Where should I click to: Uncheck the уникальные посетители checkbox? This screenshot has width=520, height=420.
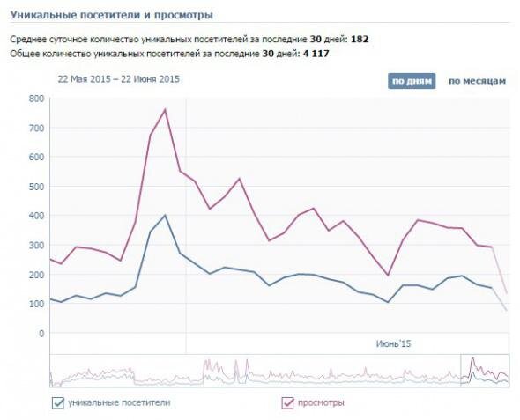coord(57,402)
